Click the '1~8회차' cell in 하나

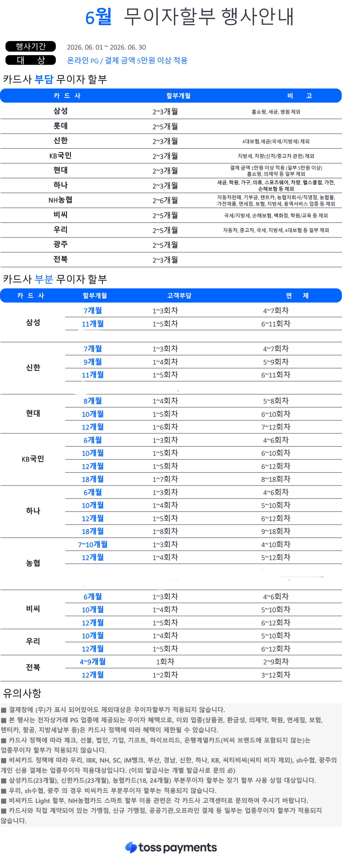(x=165, y=531)
